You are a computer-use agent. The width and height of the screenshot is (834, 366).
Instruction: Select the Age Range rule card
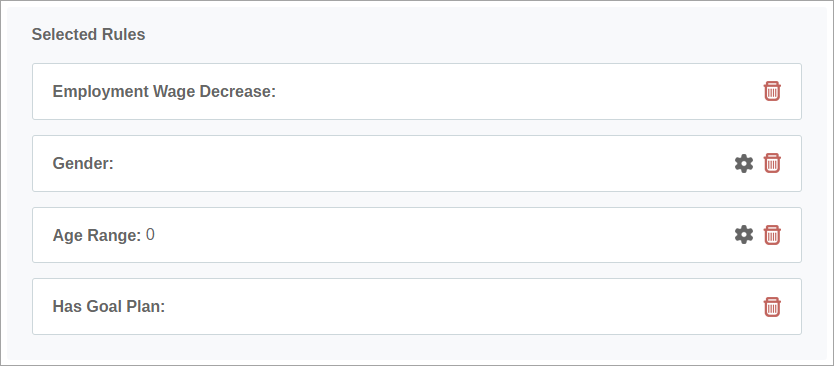click(x=416, y=235)
